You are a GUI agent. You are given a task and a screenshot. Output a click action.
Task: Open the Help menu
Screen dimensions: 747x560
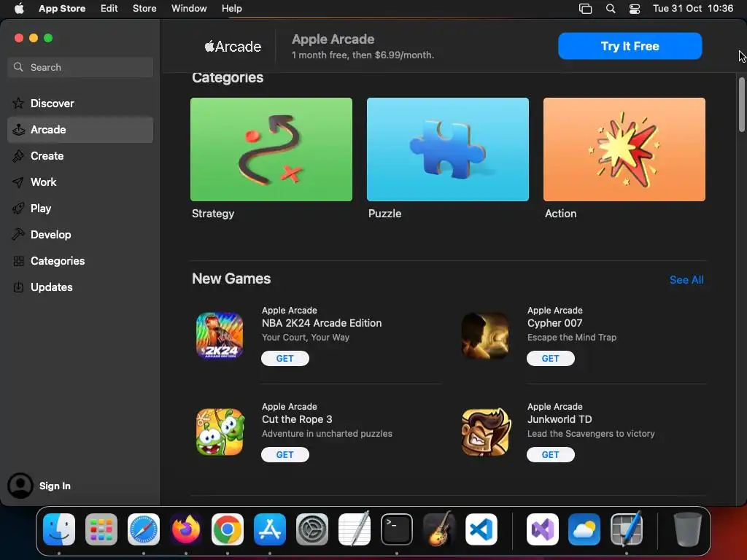pyautogui.click(x=231, y=8)
